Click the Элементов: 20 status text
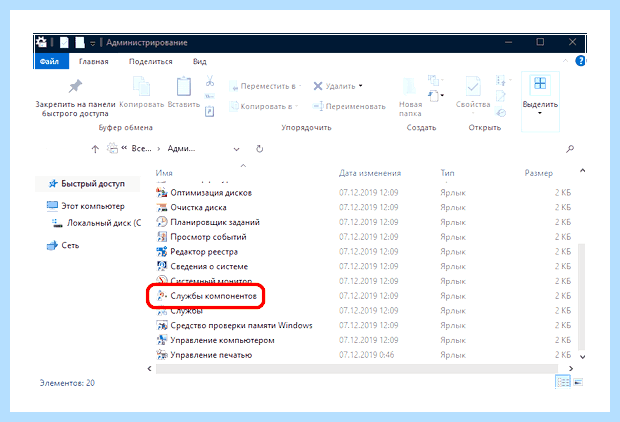 tap(67, 383)
